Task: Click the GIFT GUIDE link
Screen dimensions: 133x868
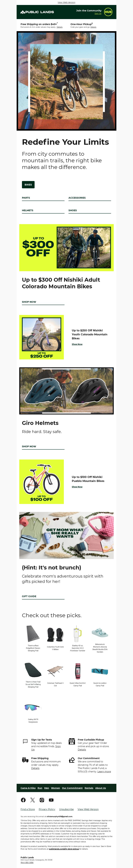Action: point(29,596)
